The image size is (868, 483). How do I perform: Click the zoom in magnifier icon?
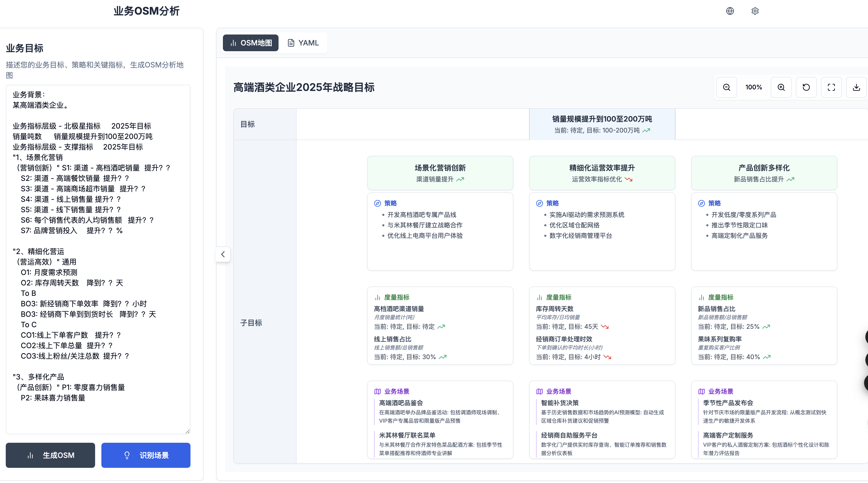(781, 87)
